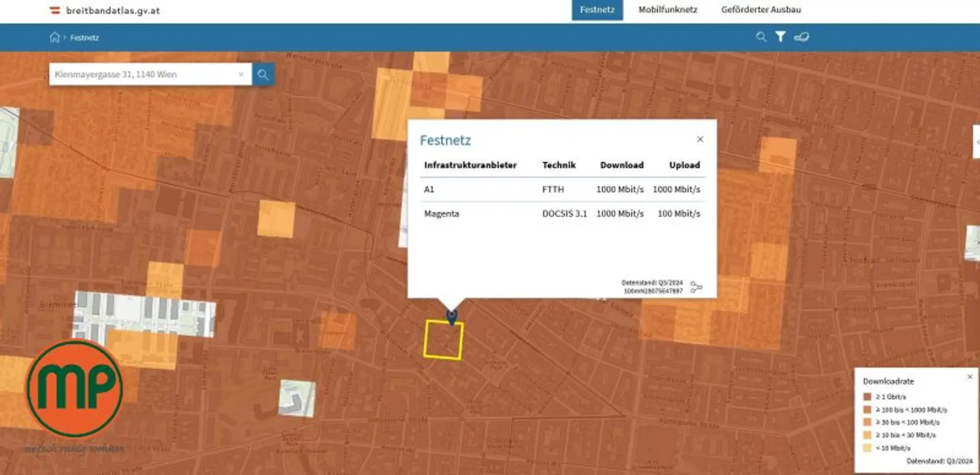The image size is (980, 475).
Task: Click the Austria map outline icon
Action: click(801, 37)
